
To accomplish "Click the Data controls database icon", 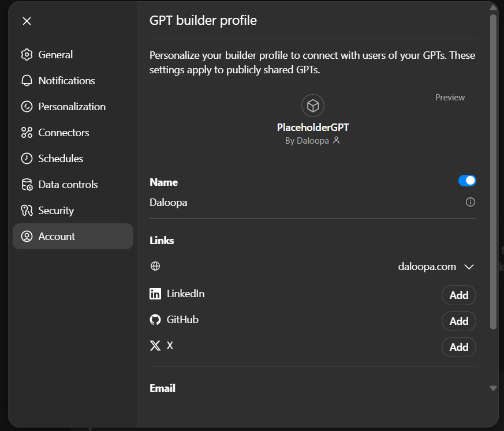I will [x=27, y=185].
